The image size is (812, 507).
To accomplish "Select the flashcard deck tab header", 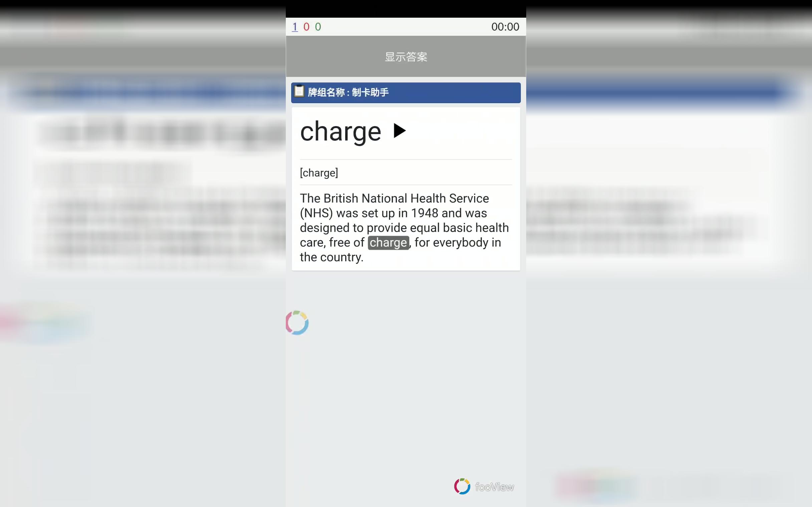I will pos(406,92).
